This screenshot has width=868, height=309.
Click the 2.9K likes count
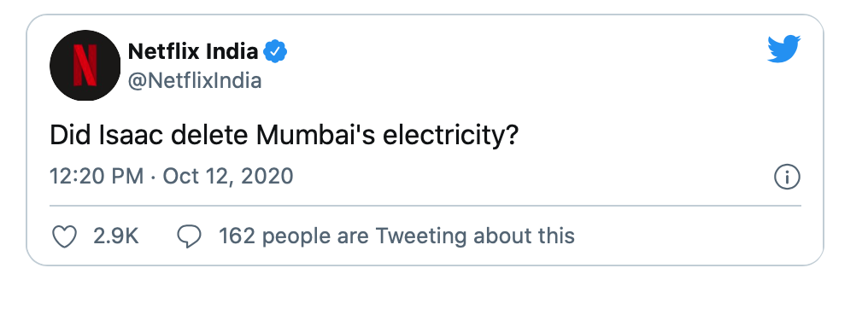tap(115, 236)
